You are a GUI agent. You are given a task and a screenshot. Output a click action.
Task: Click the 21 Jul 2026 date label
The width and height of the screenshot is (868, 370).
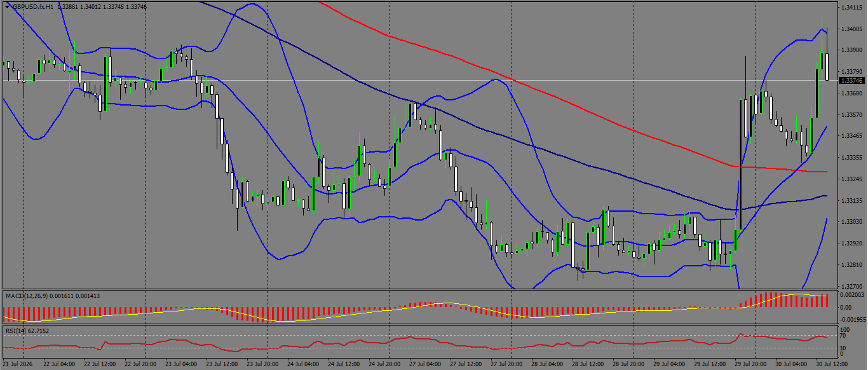(x=18, y=365)
